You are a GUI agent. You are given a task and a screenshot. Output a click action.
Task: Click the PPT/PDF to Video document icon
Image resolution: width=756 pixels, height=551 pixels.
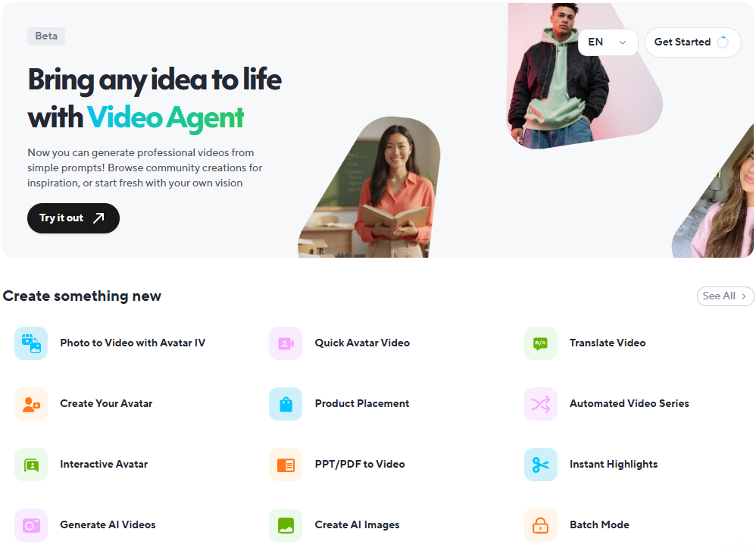[x=286, y=464]
